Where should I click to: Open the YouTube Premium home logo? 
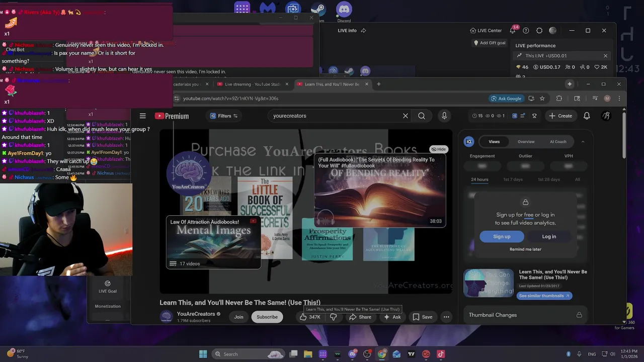172,116
